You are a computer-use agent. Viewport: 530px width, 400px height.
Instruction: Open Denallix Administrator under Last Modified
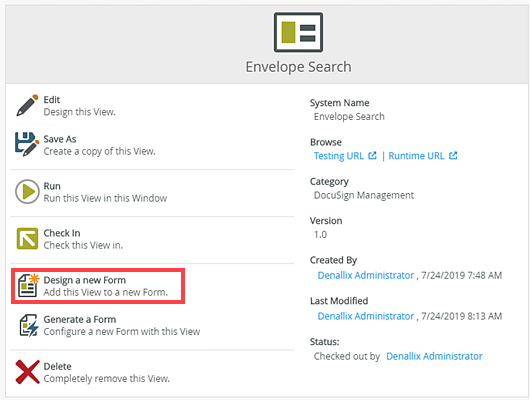point(366,316)
